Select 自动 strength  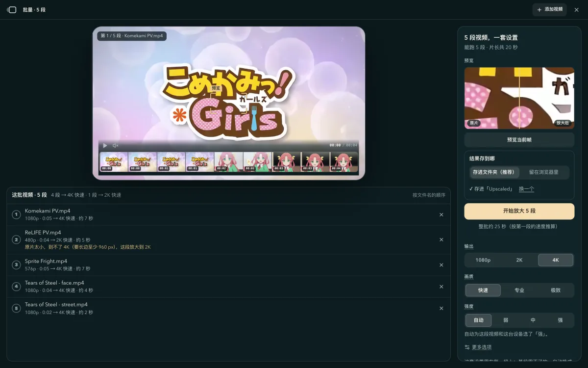click(x=478, y=320)
